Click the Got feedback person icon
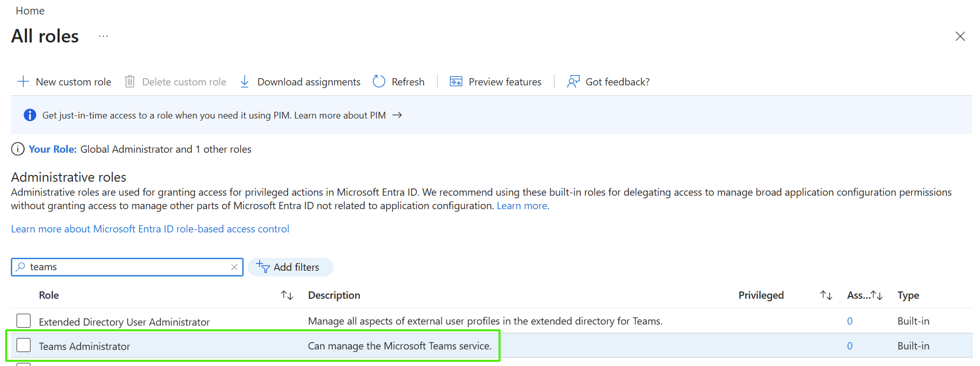Image resolution: width=980 pixels, height=366 pixels. pos(573,82)
